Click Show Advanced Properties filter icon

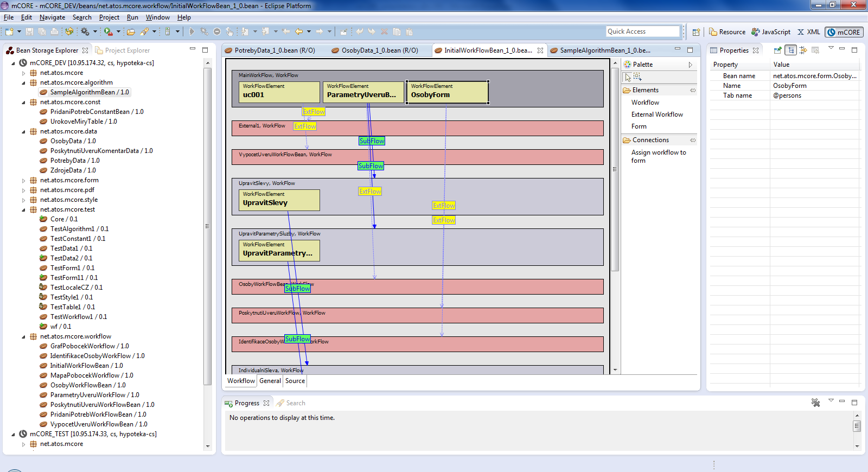803,50
